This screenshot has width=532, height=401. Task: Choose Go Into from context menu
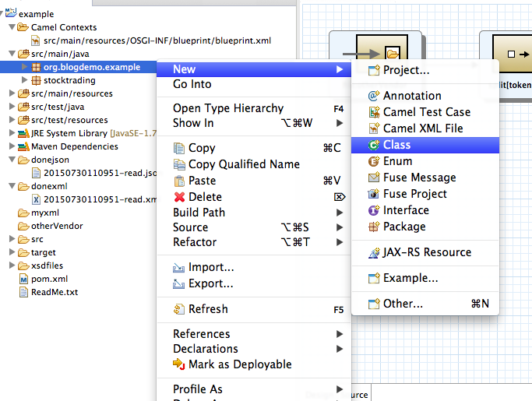point(254,84)
